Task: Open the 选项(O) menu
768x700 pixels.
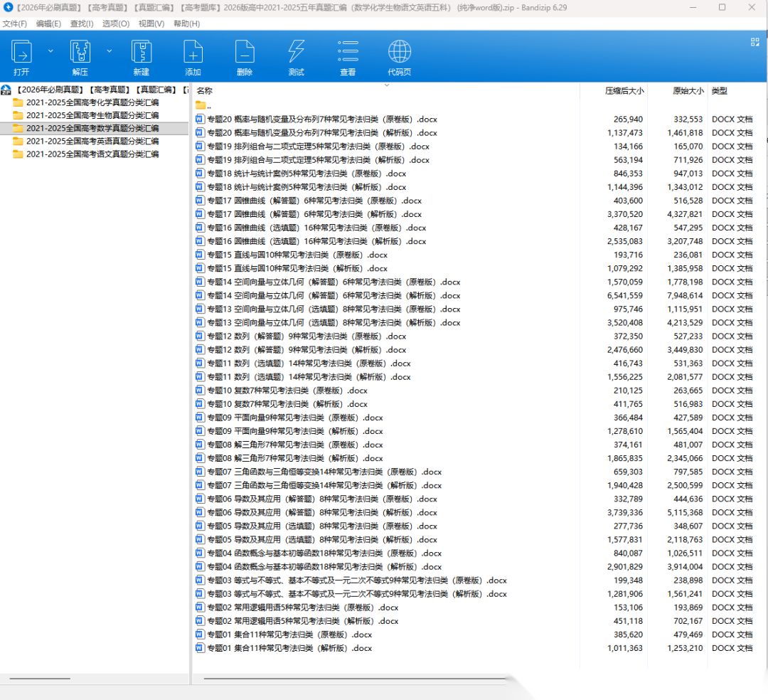Action: [x=116, y=23]
